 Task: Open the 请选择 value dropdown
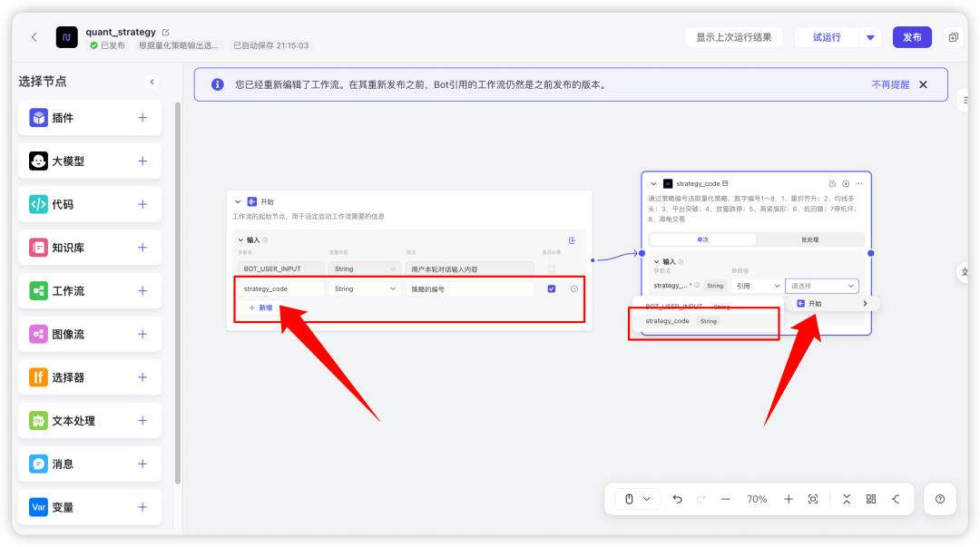coord(822,286)
